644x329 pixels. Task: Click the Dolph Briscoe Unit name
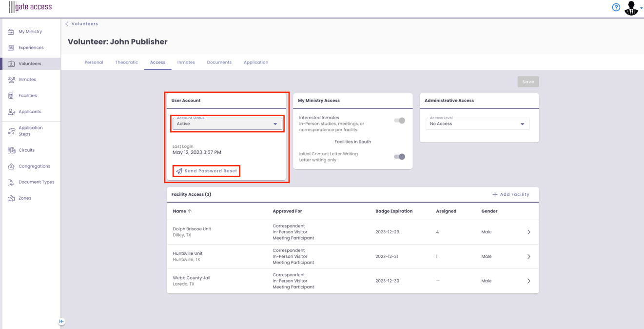tap(192, 229)
